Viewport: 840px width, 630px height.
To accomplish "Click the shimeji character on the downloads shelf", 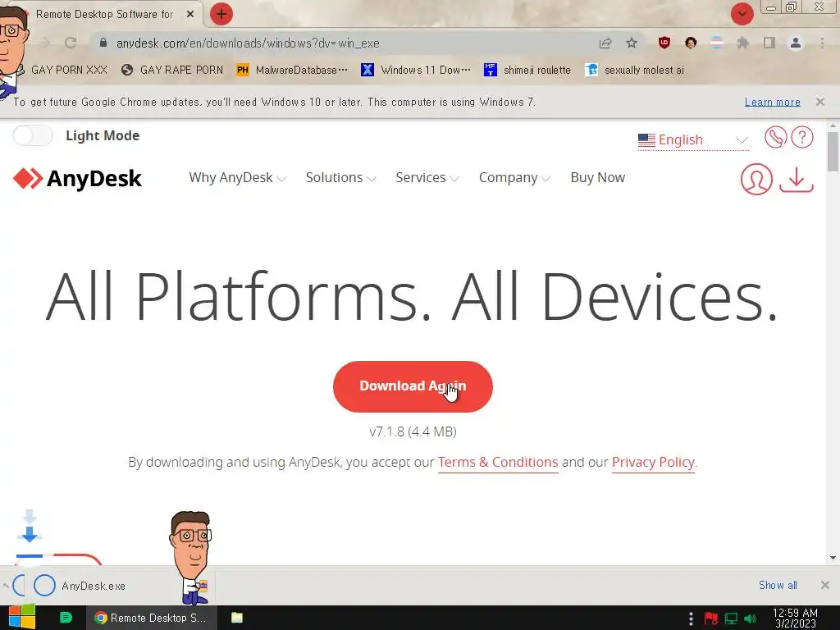I will (x=190, y=558).
